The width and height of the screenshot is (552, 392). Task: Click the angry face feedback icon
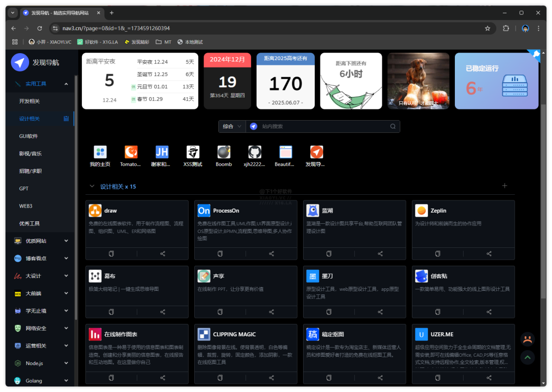(527, 339)
